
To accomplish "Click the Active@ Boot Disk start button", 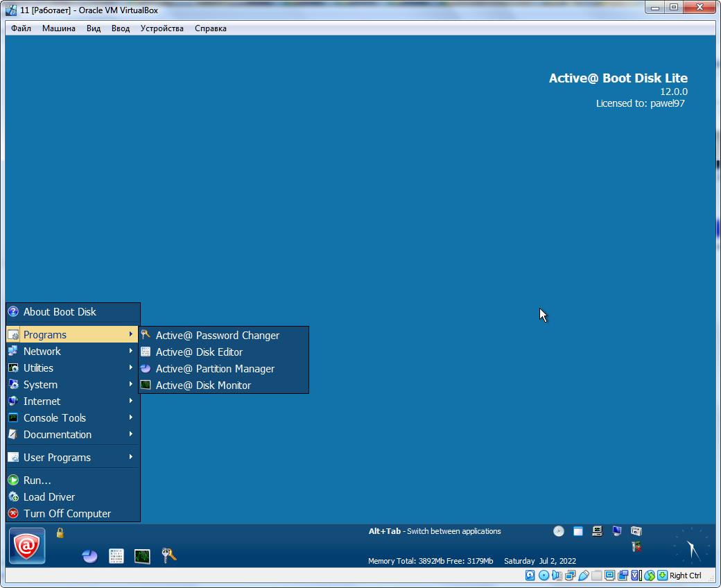I will [x=28, y=546].
